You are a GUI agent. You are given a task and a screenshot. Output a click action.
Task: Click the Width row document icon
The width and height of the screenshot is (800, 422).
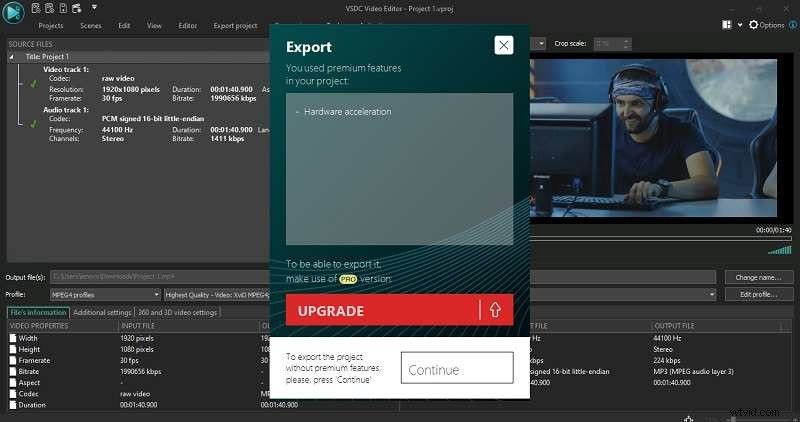(x=13, y=338)
